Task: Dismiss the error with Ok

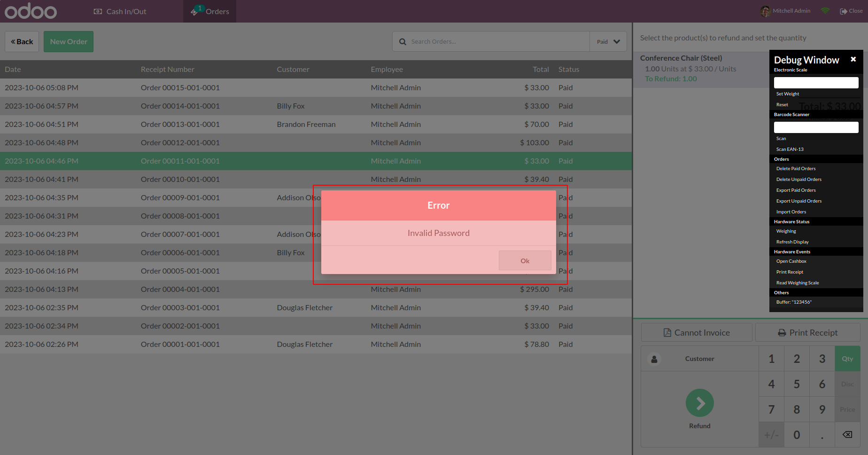Action: coord(525,260)
